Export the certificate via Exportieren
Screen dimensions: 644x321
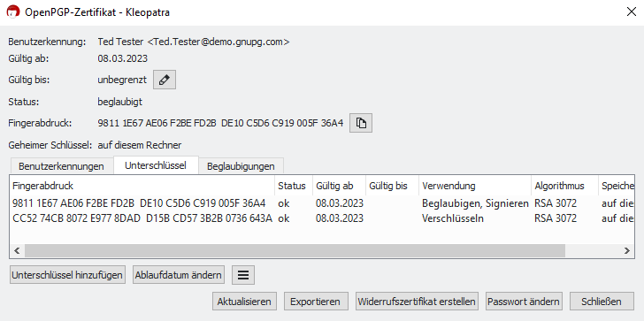pos(316,302)
